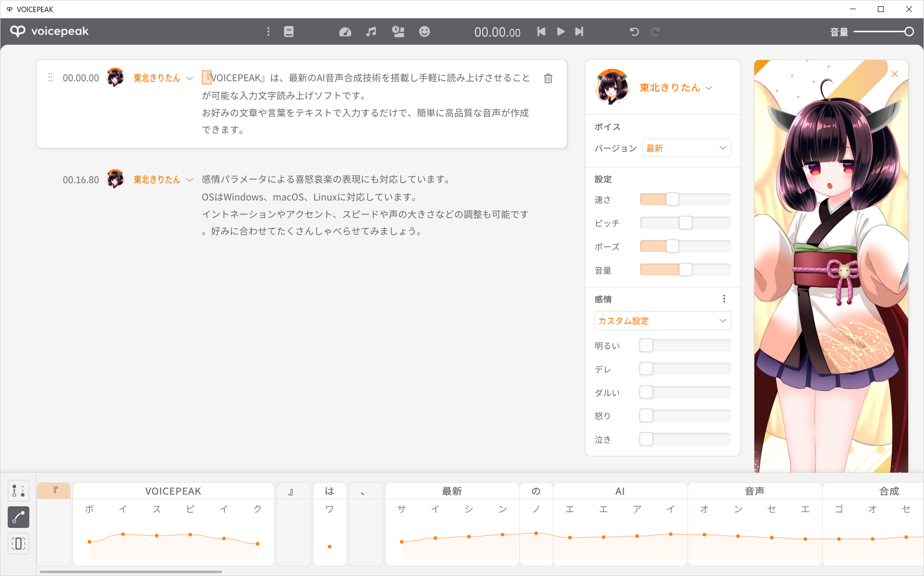Click the smiley emotion icon

(x=424, y=32)
